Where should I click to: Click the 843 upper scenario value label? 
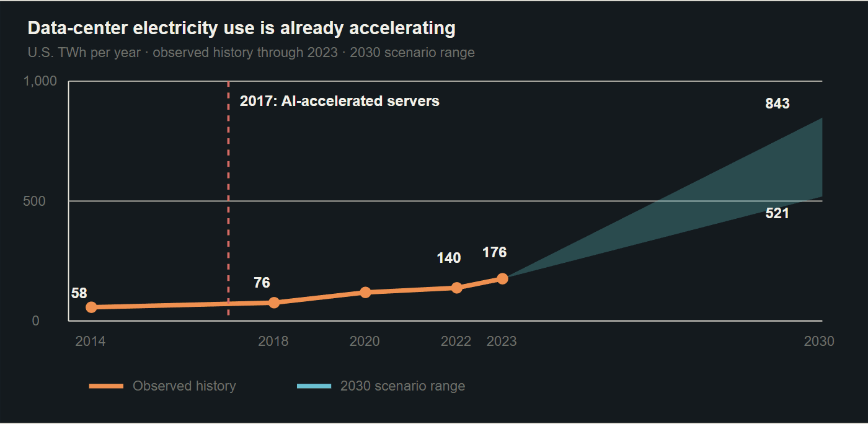click(777, 104)
